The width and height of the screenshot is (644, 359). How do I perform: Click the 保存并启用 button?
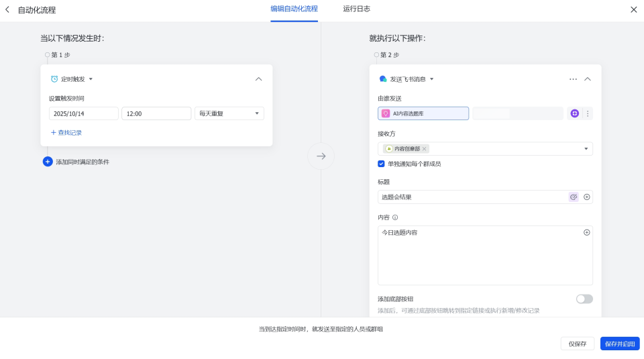619,344
